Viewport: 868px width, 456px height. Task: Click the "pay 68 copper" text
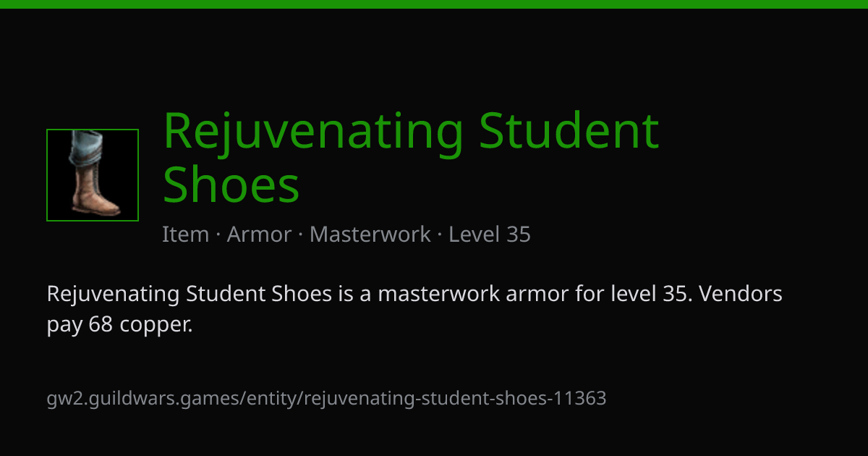(119, 326)
